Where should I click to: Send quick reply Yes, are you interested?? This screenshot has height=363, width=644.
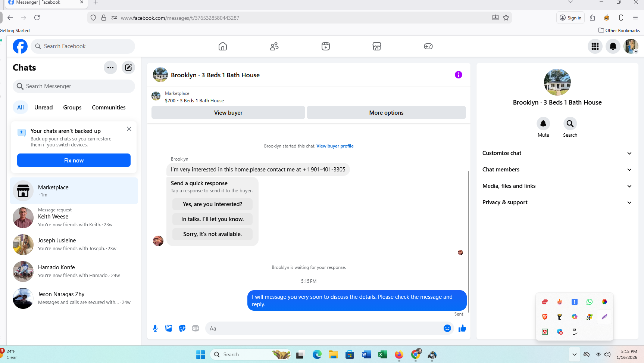212,204
